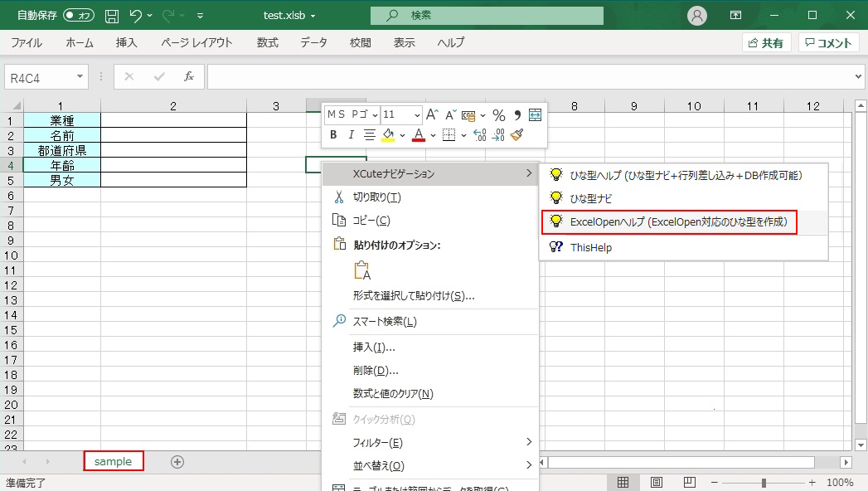Apply bottom border in mini toolbar
868x491 pixels.
pos(449,134)
